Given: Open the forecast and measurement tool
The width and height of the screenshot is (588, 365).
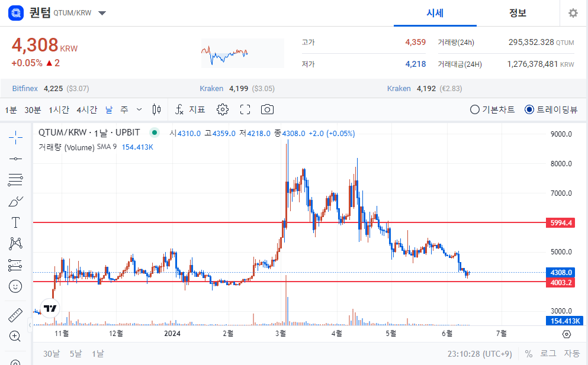Looking at the screenshot, I should pos(15,265).
